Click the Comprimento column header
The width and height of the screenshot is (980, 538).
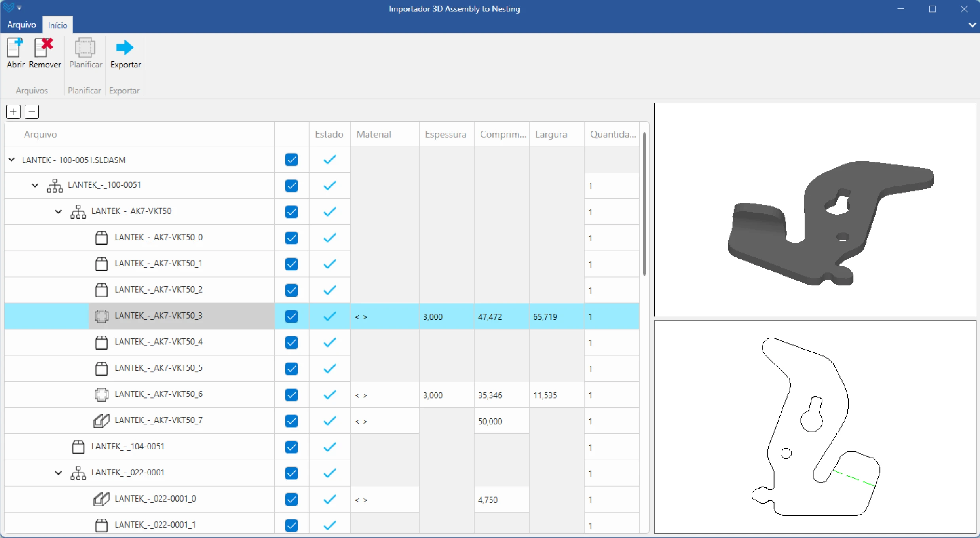(x=501, y=134)
